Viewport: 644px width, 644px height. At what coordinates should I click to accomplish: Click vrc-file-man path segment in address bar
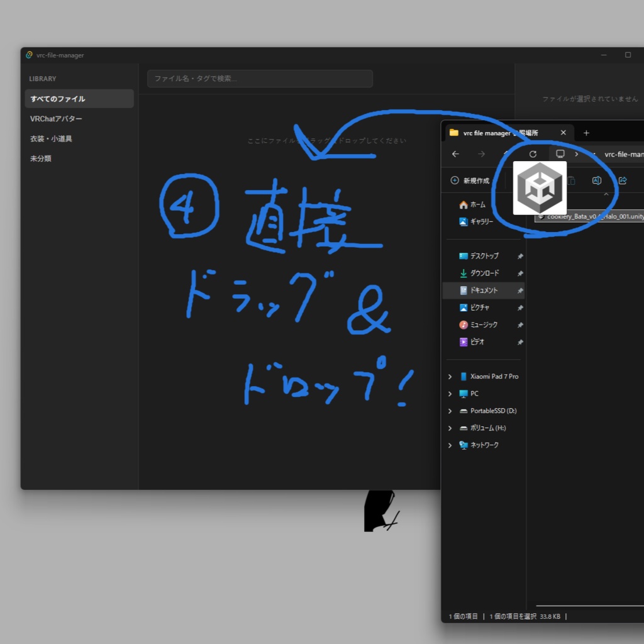pyautogui.click(x=624, y=155)
